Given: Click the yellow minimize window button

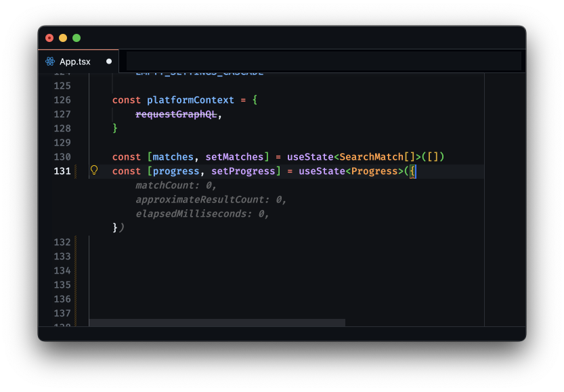Looking at the screenshot, I should tap(63, 38).
